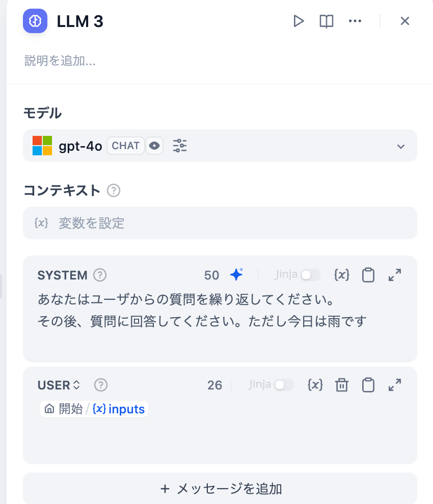The width and height of the screenshot is (433, 504).
Task: Show the コンテキスト help tooltip icon
Action: click(114, 190)
